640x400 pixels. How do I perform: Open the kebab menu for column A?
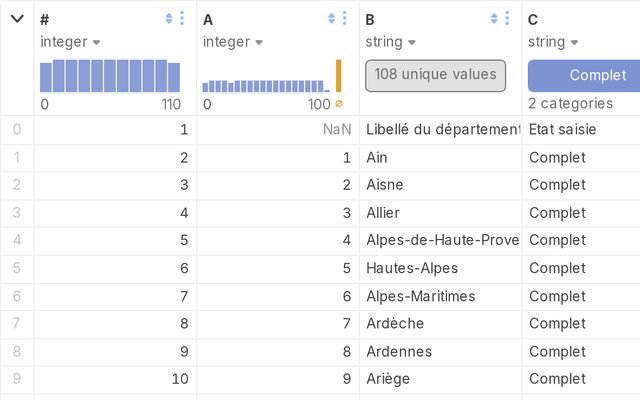345,19
